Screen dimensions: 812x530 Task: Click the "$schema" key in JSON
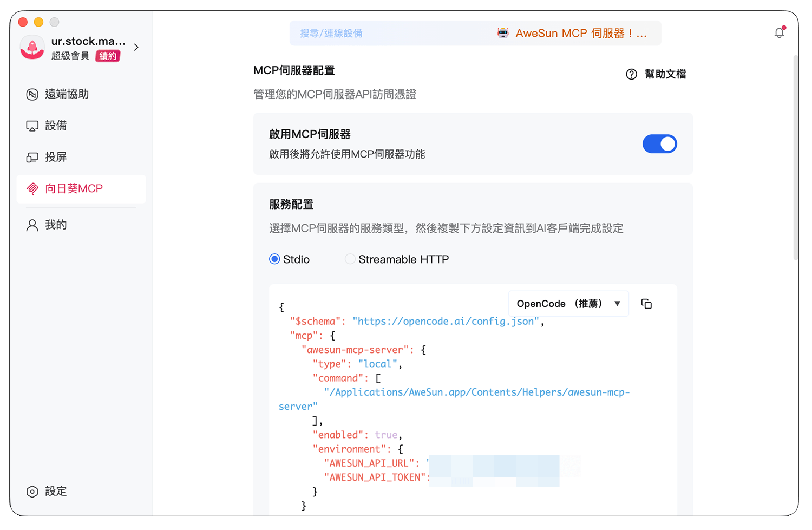click(x=316, y=322)
